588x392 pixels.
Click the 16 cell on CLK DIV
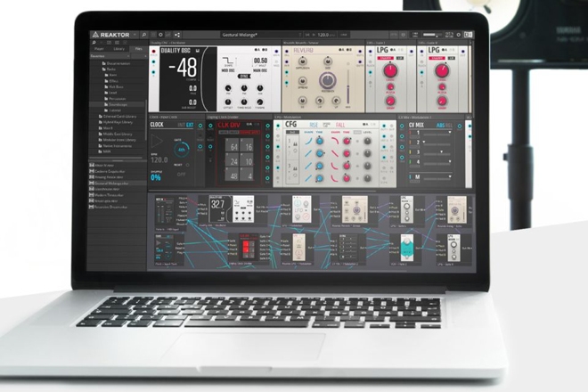(x=249, y=147)
